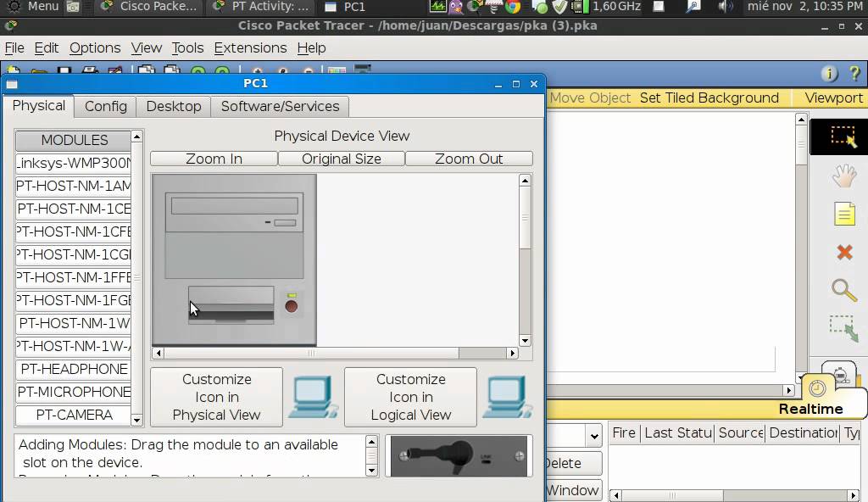The width and height of the screenshot is (868, 502).
Task: Click the Logical View computer icon preview
Action: (507, 397)
